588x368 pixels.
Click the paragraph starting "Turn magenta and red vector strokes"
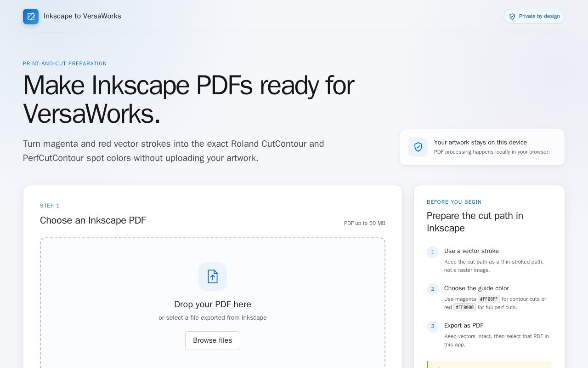coord(174,151)
